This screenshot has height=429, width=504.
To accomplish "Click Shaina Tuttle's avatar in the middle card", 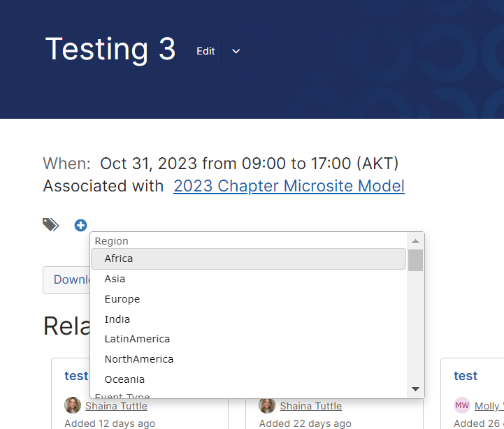I will (x=267, y=406).
